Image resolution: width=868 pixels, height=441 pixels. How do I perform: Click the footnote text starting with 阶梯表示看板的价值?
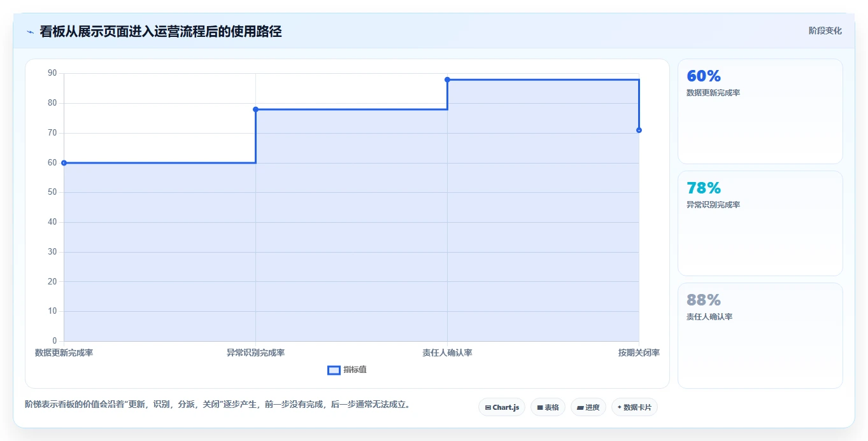click(217, 404)
